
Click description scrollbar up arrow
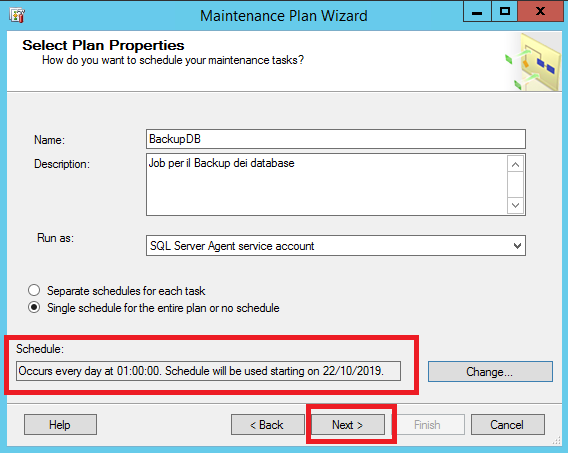515,165
